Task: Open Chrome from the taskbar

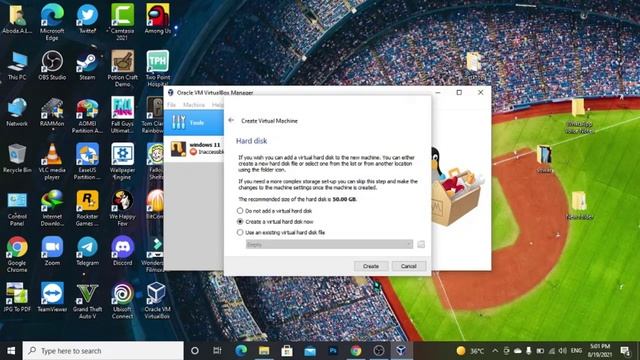Action: click(x=356, y=351)
